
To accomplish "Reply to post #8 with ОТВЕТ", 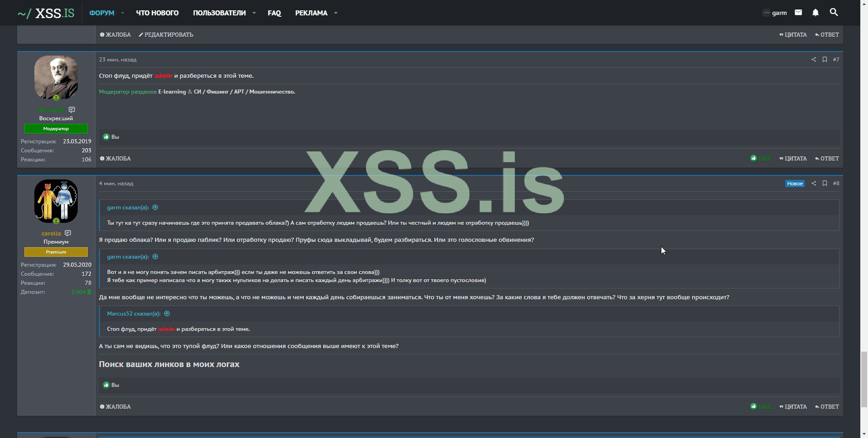I will [827, 407].
